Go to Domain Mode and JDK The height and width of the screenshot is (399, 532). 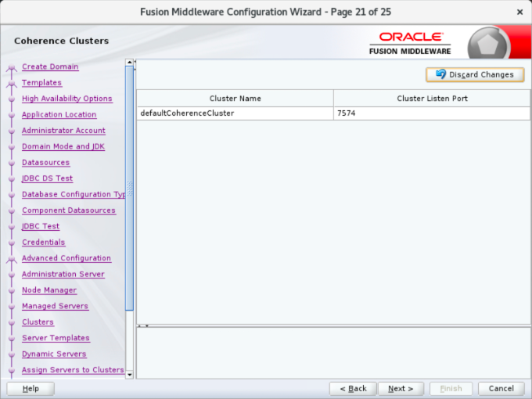click(63, 146)
